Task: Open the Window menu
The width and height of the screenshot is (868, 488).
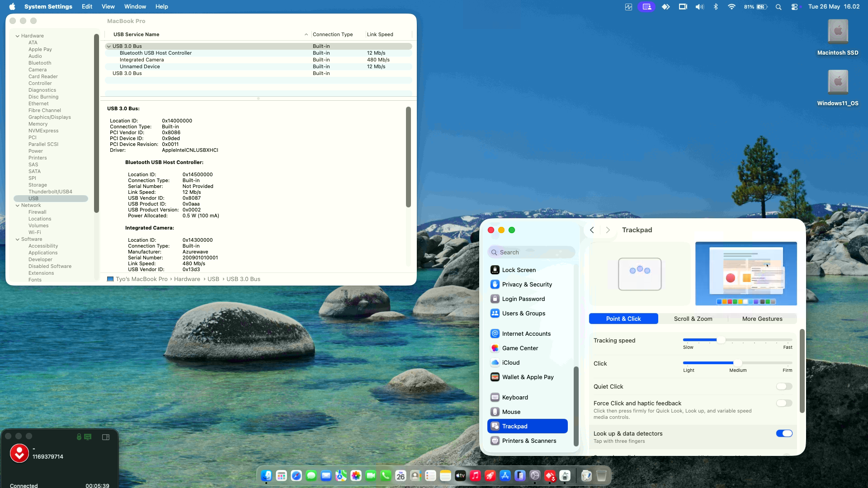Action: tap(135, 7)
